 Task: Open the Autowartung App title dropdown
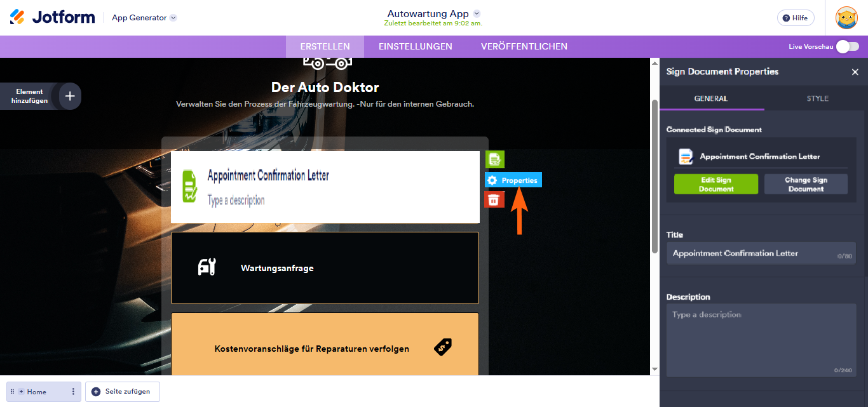477,13
